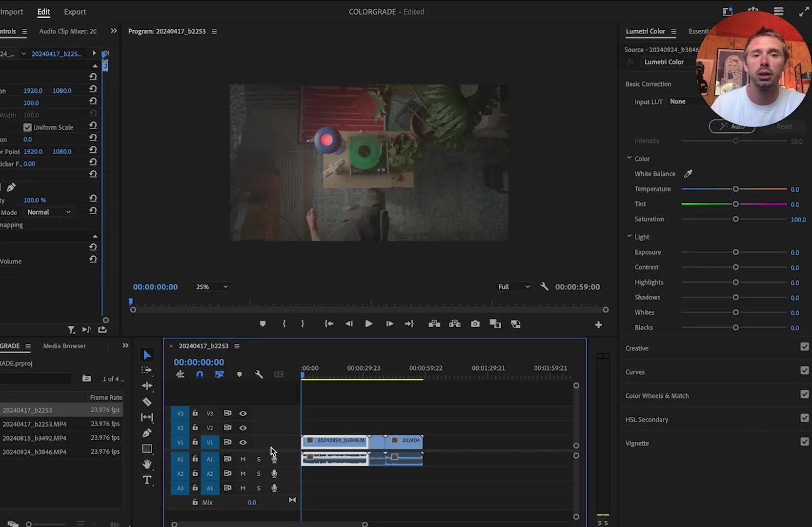Step forward one frame
The height and width of the screenshot is (527, 812).
389,324
